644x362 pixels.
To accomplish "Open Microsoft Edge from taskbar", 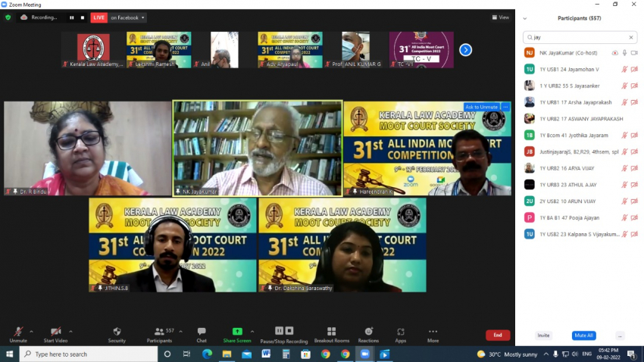I will pos(207,354).
